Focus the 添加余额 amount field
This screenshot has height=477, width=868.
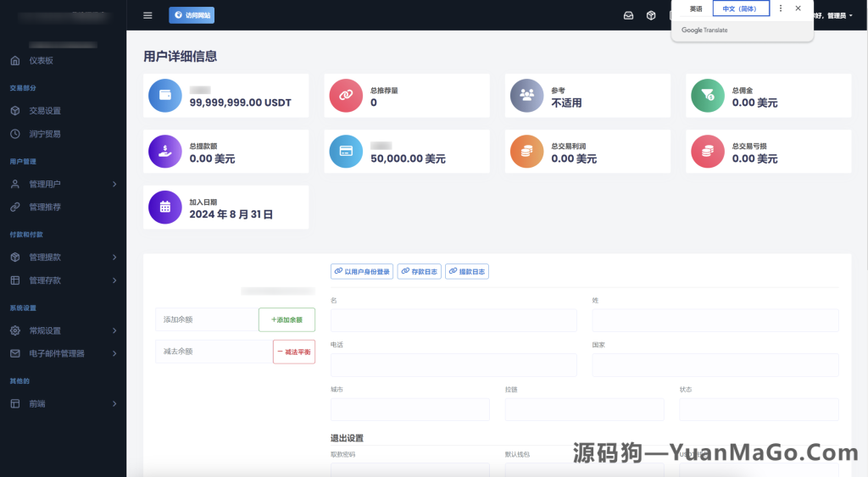pyautogui.click(x=207, y=319)
